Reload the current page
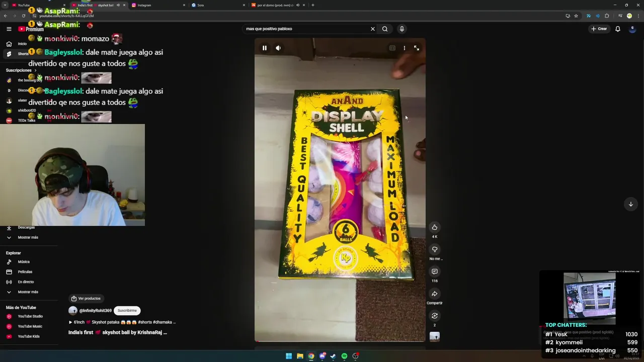Screen dimensions: 644x362 pyautogui.click(x=23, y=16)
